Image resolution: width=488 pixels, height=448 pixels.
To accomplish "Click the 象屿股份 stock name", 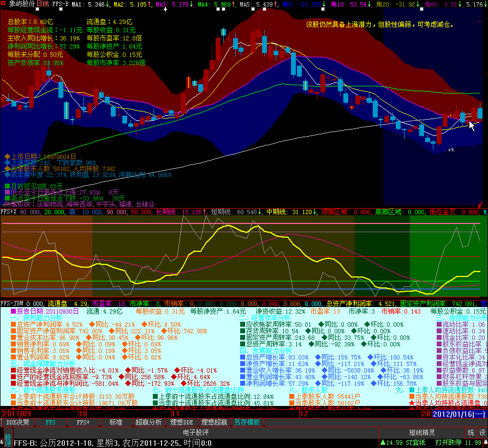I will pos(22,4).
